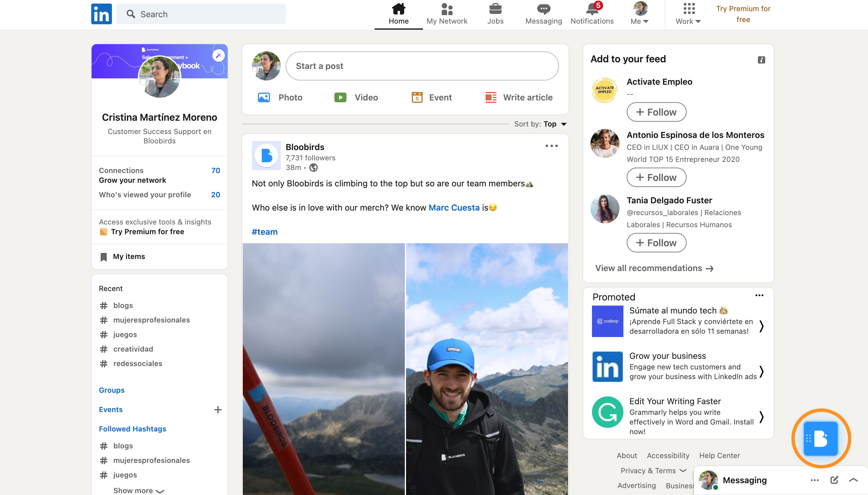Expand Show more hashtags
Screen dimensions: 868x495
pos(138,490)
